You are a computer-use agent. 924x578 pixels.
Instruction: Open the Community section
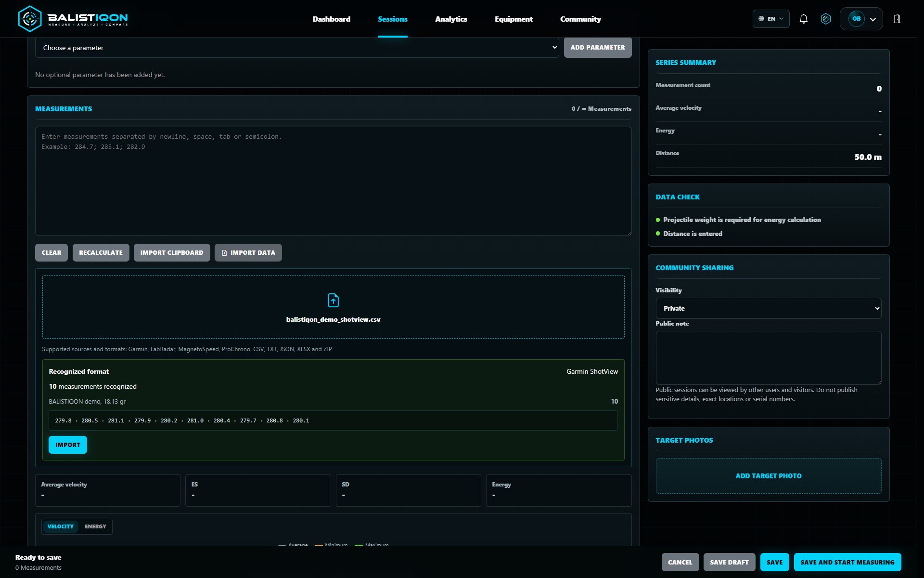580,19
